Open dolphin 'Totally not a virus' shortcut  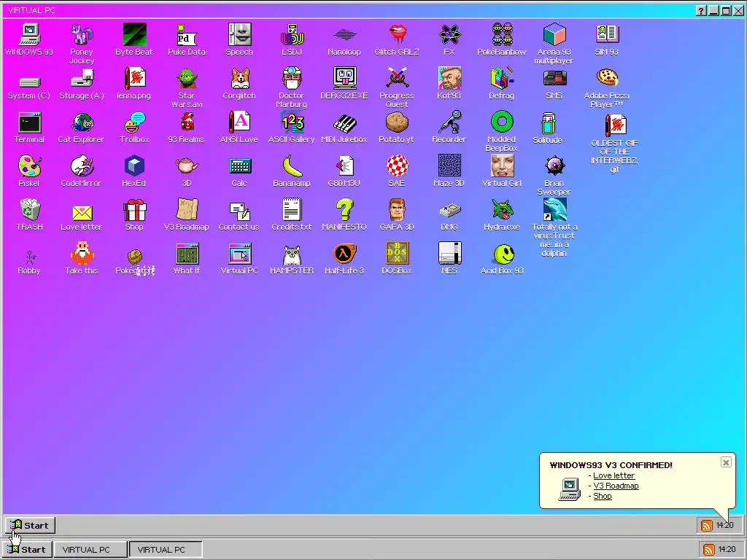[554, 209]
